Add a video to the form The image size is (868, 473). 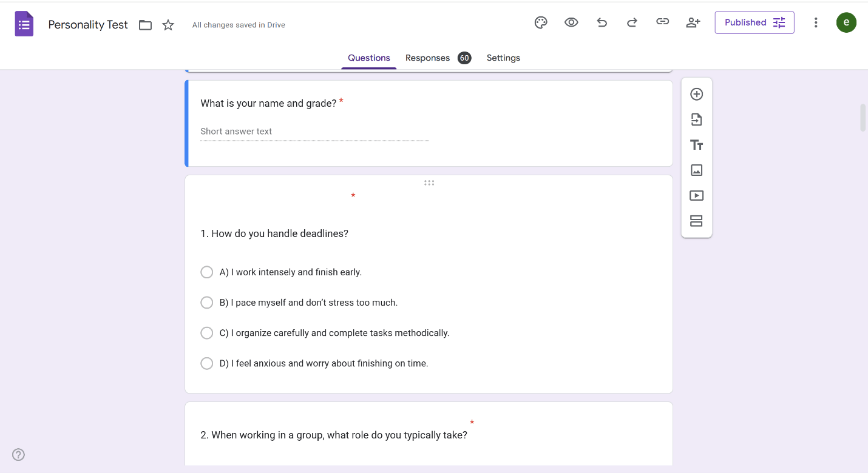pos(696,196)
